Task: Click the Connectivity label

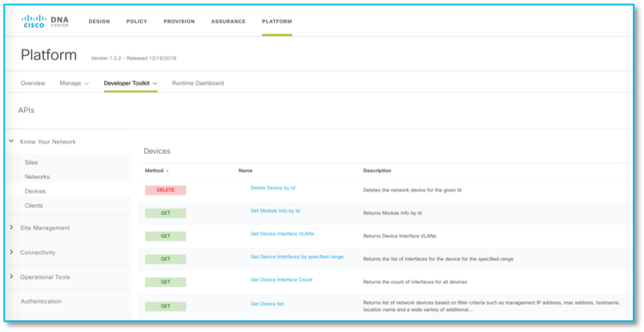Action: 38,253
